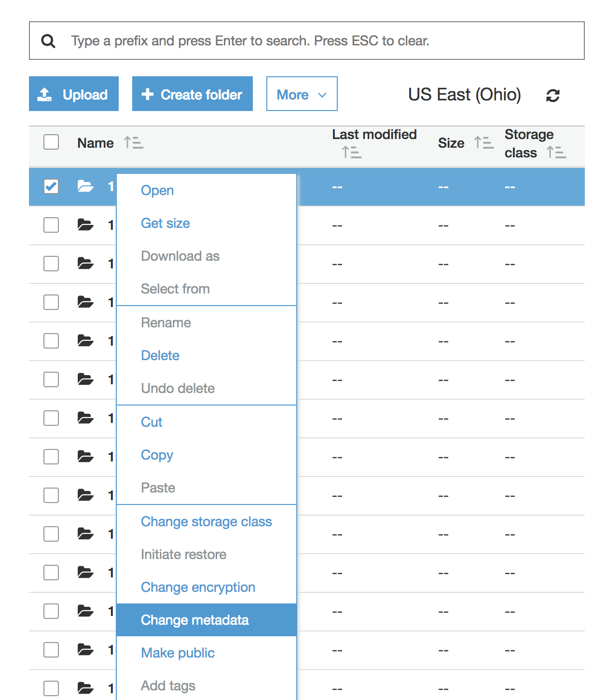Click the folder icon in the selected row
The height and width of the screenshot is (700, 607).
click(85, 186)
